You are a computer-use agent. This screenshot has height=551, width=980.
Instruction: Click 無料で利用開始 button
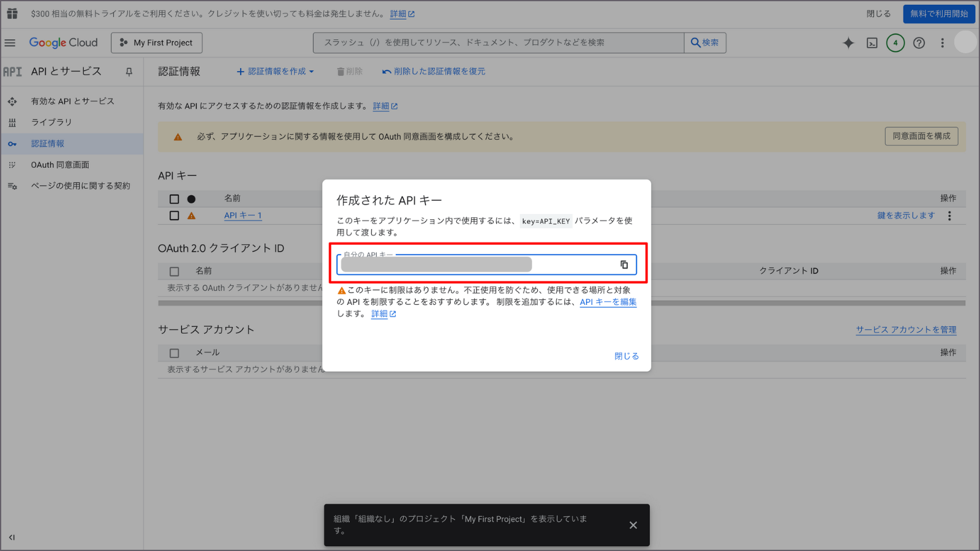click(x=939, y=13)
